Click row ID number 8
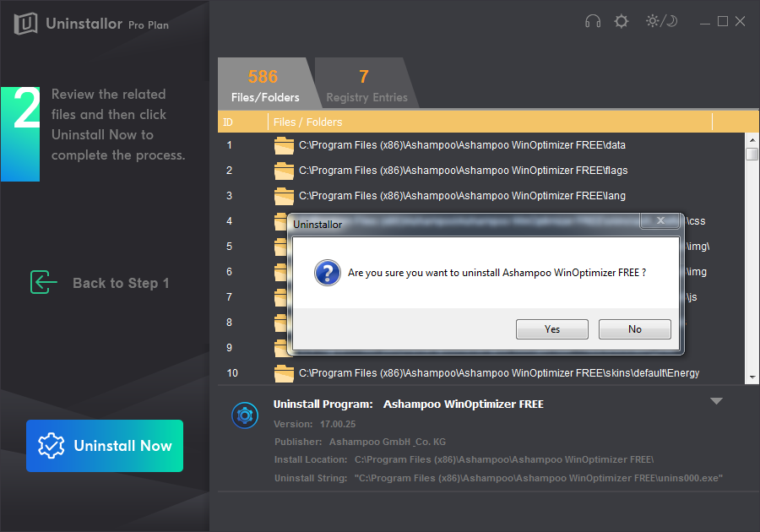The height and width of the screenshot is (532, 760). [229, 323]
